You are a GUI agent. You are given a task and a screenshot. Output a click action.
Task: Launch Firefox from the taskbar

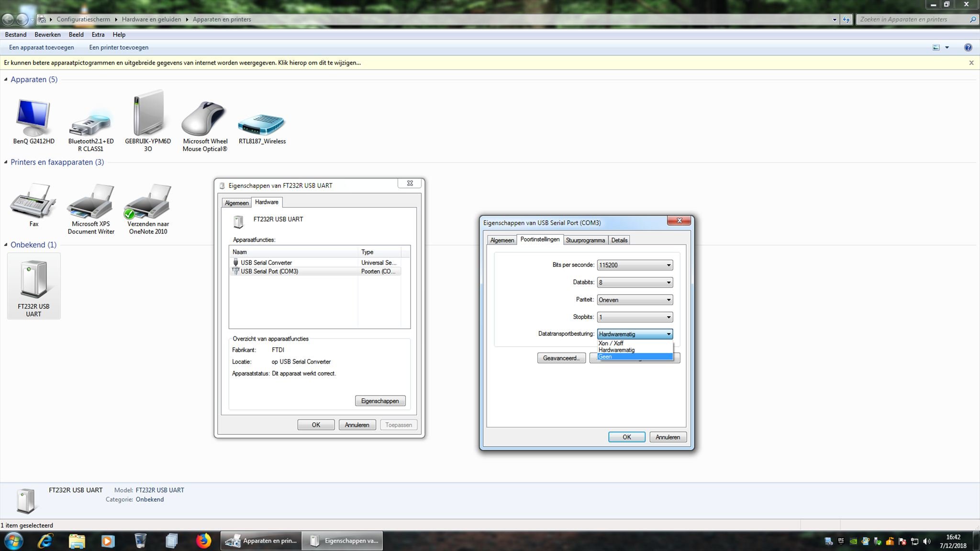pyautogui.click(x=204, y=541)
